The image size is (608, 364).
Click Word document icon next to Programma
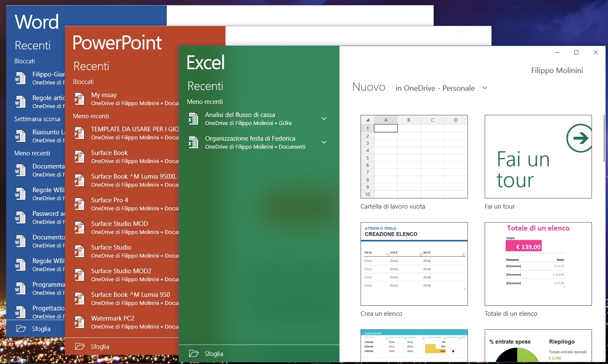tap(20, 288)
